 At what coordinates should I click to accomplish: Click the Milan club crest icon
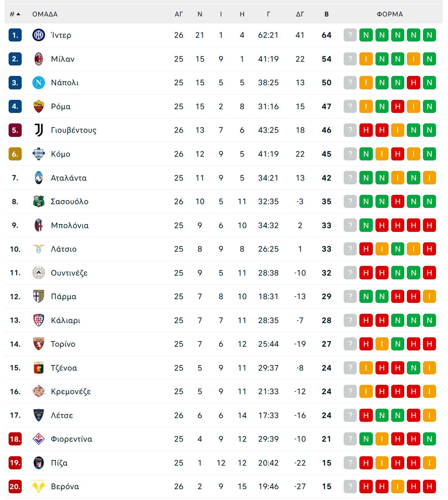tap(39, 59)
